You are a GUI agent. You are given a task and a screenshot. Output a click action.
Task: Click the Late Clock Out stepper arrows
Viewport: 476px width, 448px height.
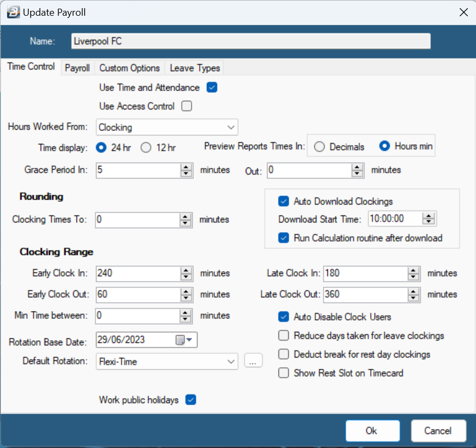413,295
